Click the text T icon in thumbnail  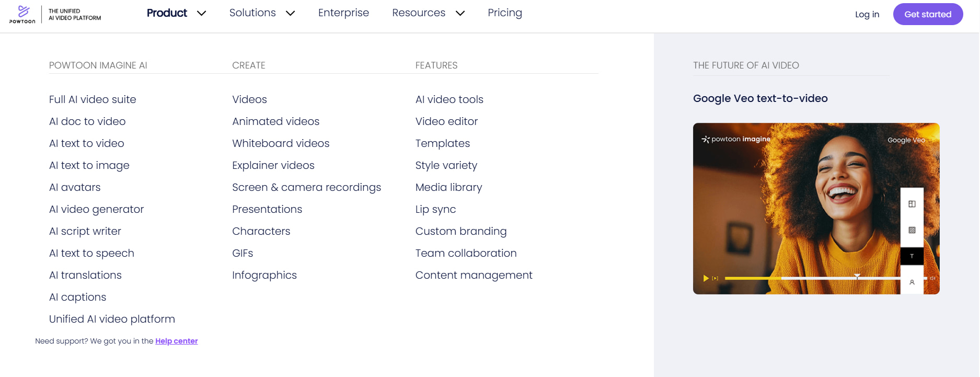pyautogui.click(x=912, y=256)
